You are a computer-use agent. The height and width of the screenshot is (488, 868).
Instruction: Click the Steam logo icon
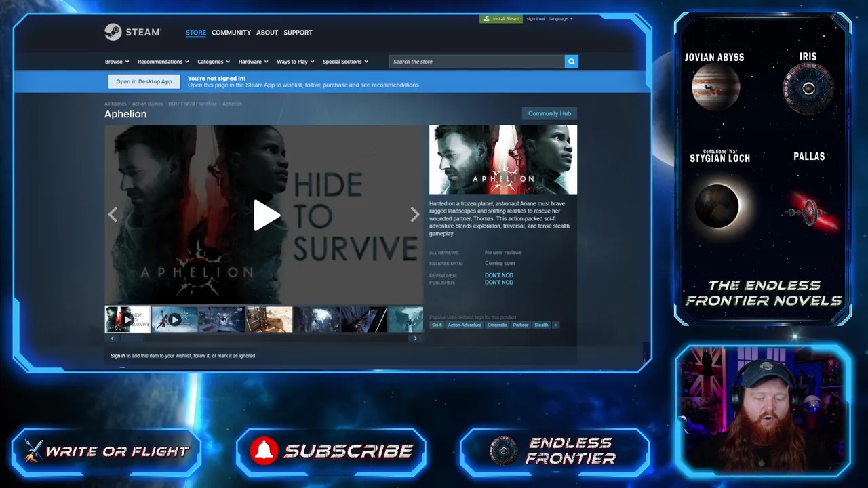pyautogui.click(x=113, y=32)
